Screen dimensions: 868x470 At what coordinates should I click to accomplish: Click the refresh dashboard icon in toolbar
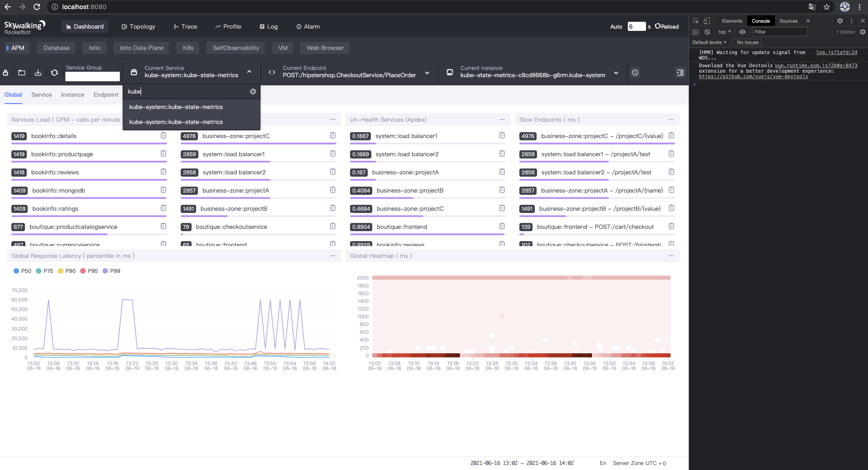(x=54, y=73)
